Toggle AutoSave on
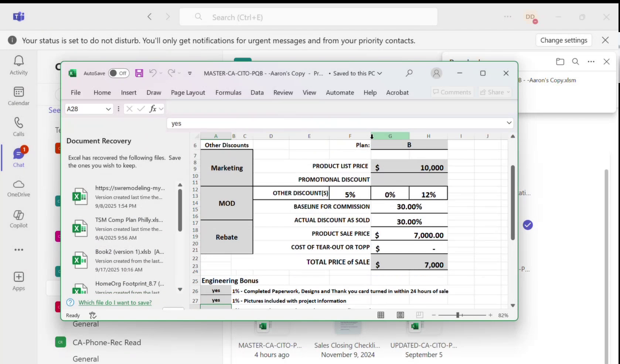This screenshot has width=620, height=364. point(119,73)
